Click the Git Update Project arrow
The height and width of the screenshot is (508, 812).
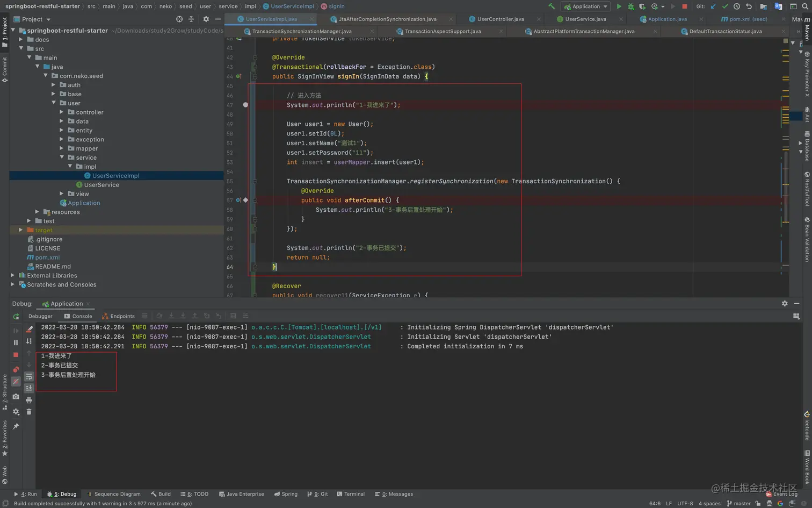713,6
